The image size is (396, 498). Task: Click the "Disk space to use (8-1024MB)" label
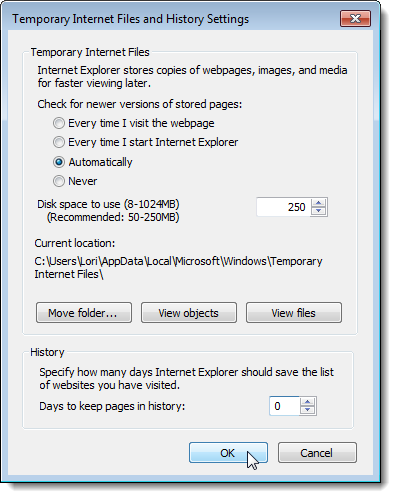tap(108, 204)
